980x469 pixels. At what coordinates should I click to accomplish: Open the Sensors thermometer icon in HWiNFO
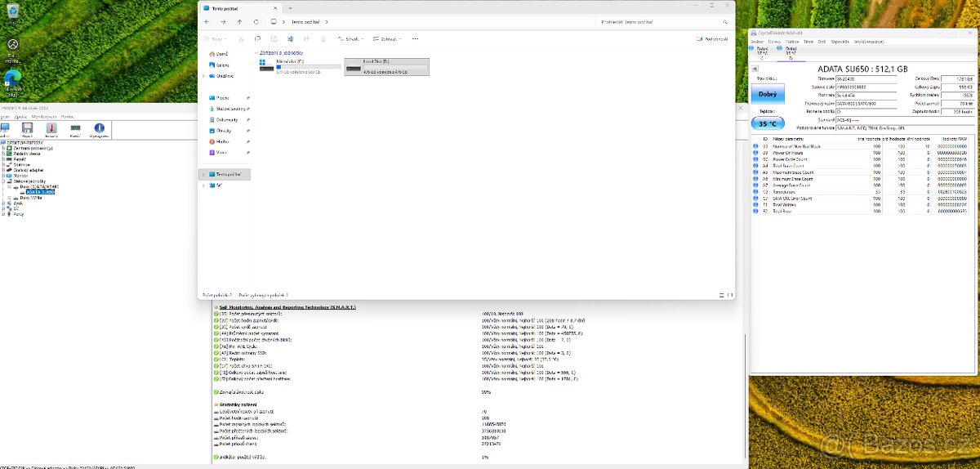(x=51, y=129)
